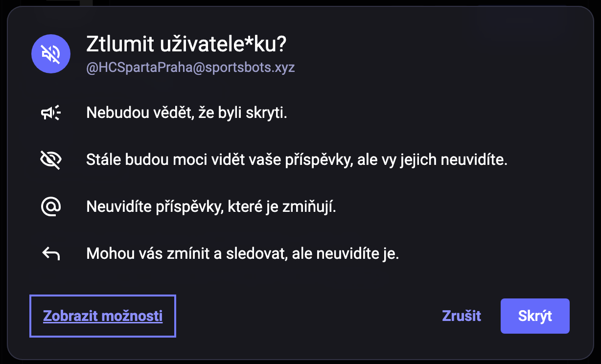Click the reply arrow icon
Screen dimensions: 601x364
point(51,254)
